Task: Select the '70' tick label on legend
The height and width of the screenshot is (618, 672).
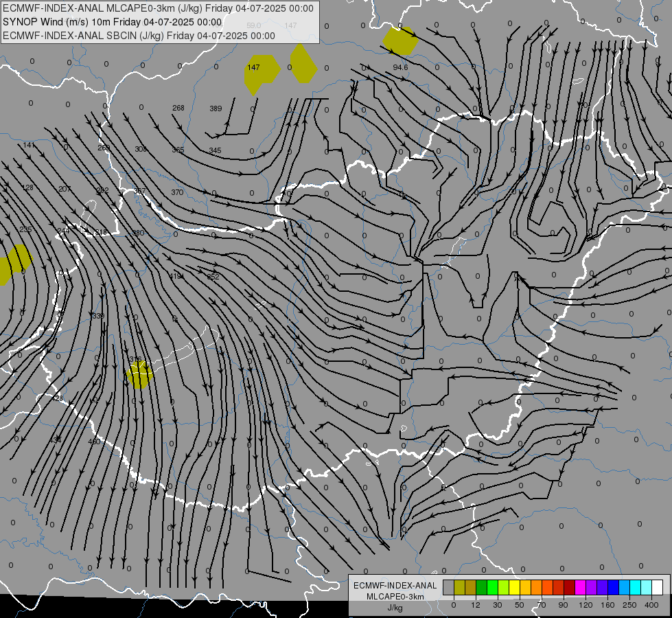Action: pos(542,605)
